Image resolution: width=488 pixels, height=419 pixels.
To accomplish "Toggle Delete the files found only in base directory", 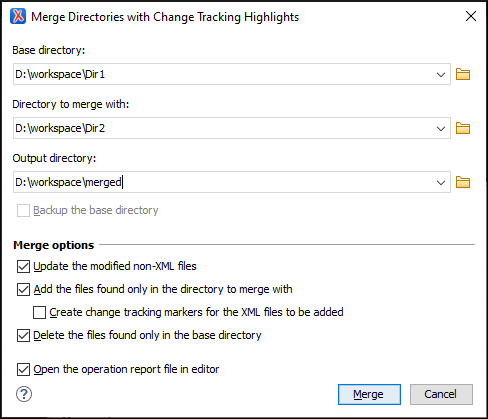I will (x=23, y=336).
